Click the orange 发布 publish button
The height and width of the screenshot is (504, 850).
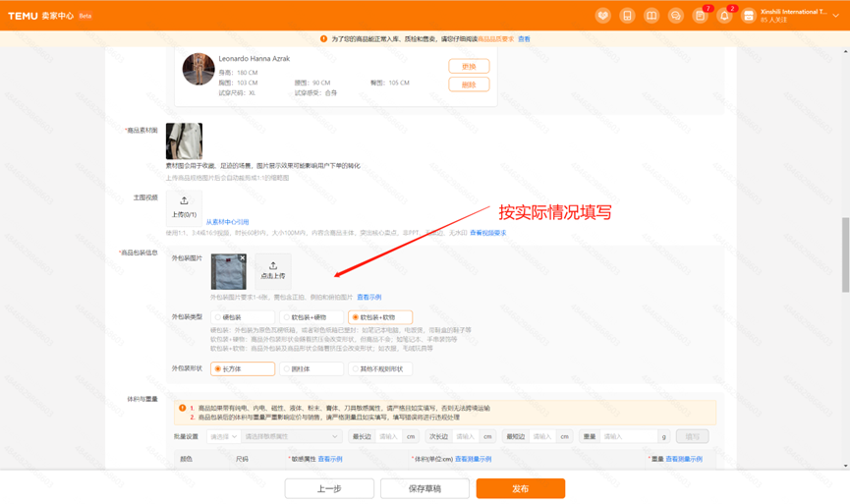(521, 489)
